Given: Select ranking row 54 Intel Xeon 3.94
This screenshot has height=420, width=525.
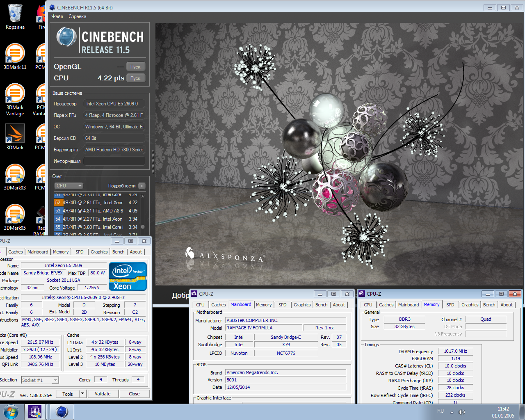Looking at the screenshot, I should pos(96,219).
